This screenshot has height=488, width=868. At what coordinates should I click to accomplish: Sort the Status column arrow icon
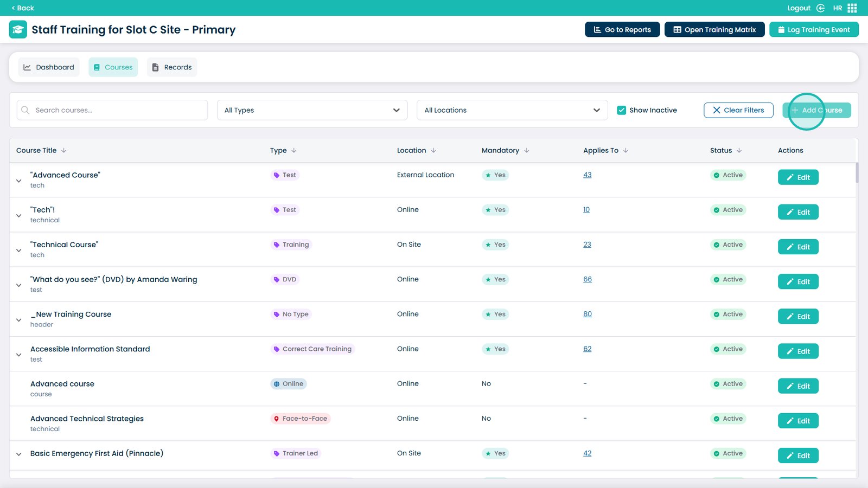click(x=739, y=151)
